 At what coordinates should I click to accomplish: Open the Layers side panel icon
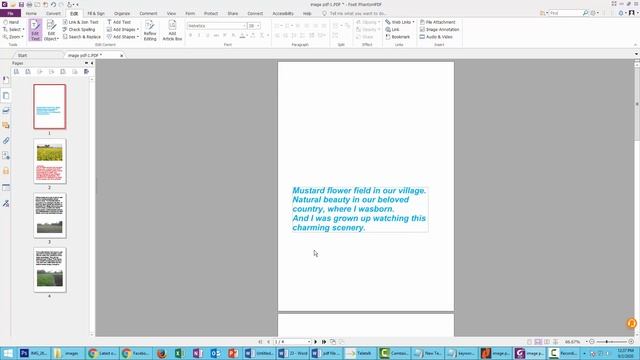tap(6, 110)
